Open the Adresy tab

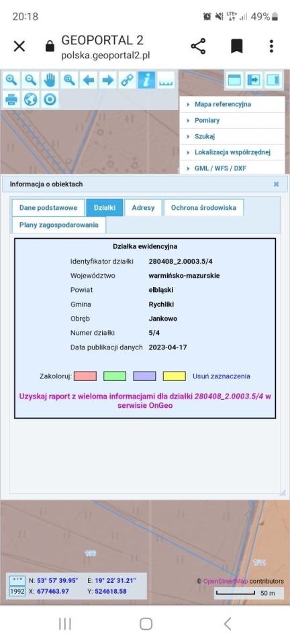[143, 208]
